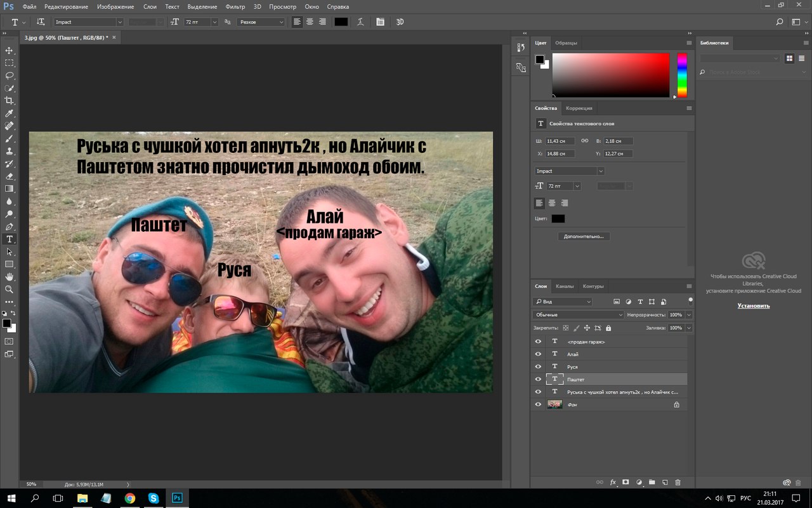The width and height of the screenshot is (812, 508).
Task: Select the Hand tool
Action: coord(10,277)
